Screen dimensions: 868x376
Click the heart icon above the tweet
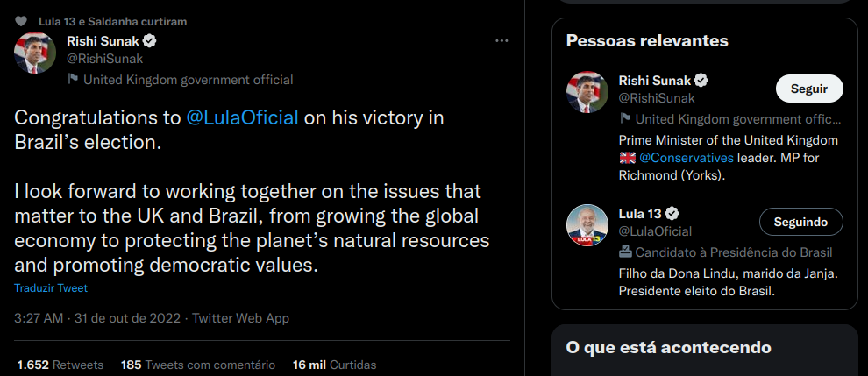(x=21, y=21)
